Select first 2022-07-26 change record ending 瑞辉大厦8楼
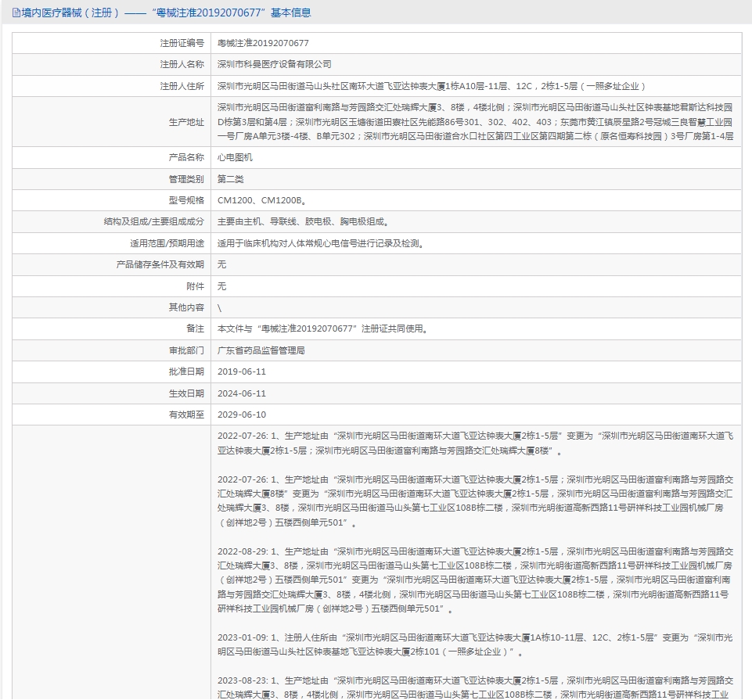Image resolution: width=752 pixels, height=700 pixels. tap(475, 443)
